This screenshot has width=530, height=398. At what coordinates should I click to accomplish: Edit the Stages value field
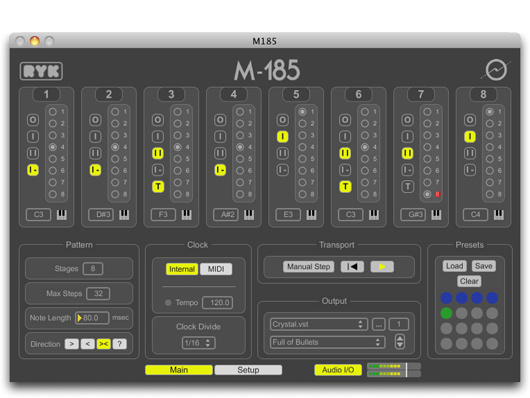93,268
